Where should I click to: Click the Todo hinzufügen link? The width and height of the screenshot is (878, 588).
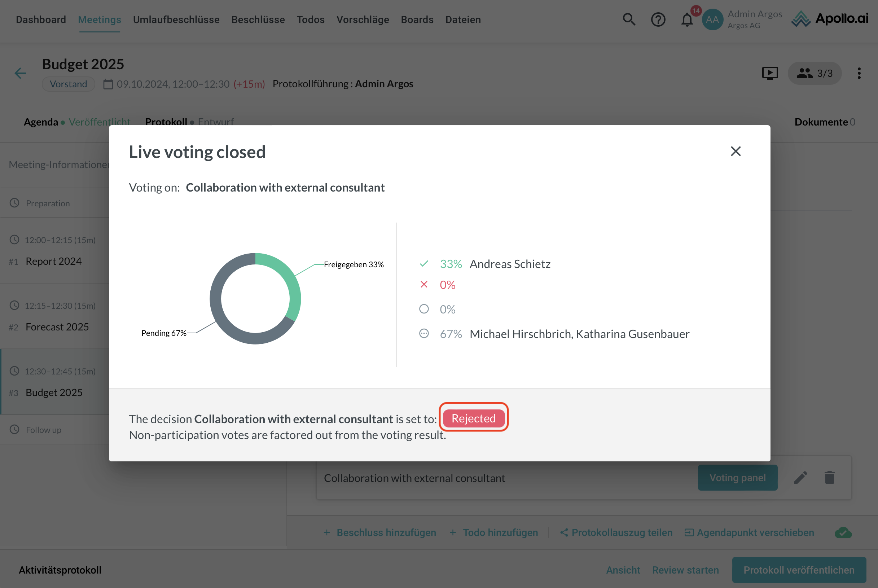[x=500, y=532]
